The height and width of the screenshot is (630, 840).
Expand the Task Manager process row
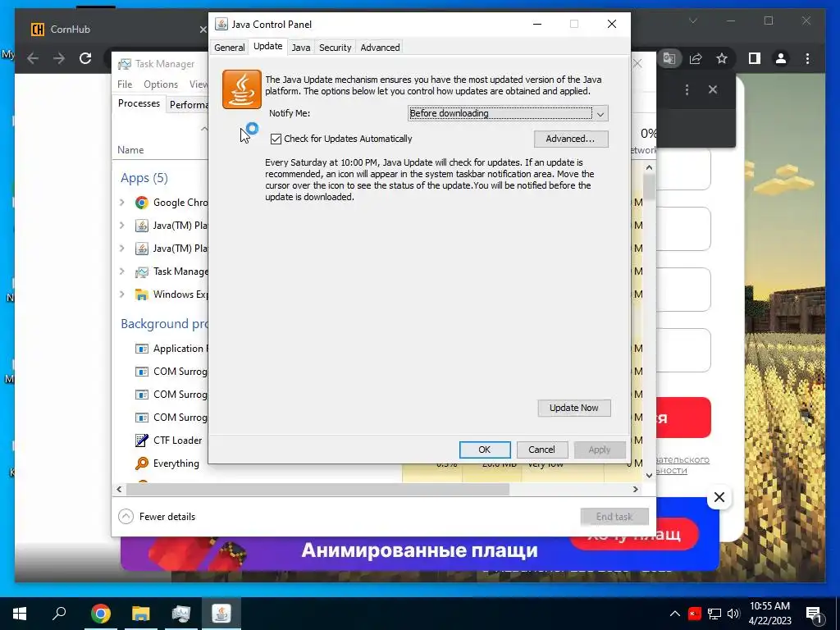121,272
